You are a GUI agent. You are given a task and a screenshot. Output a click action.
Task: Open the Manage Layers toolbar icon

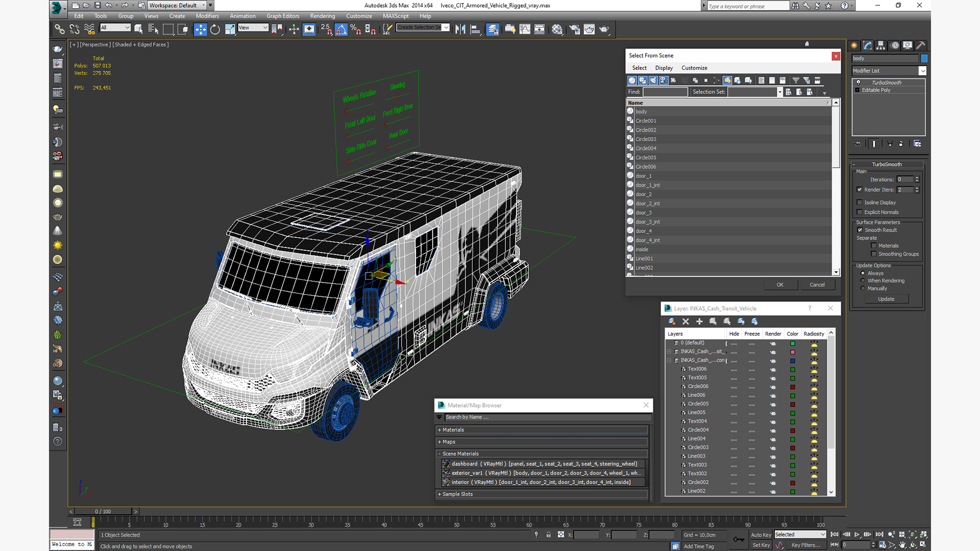point(493,29)
